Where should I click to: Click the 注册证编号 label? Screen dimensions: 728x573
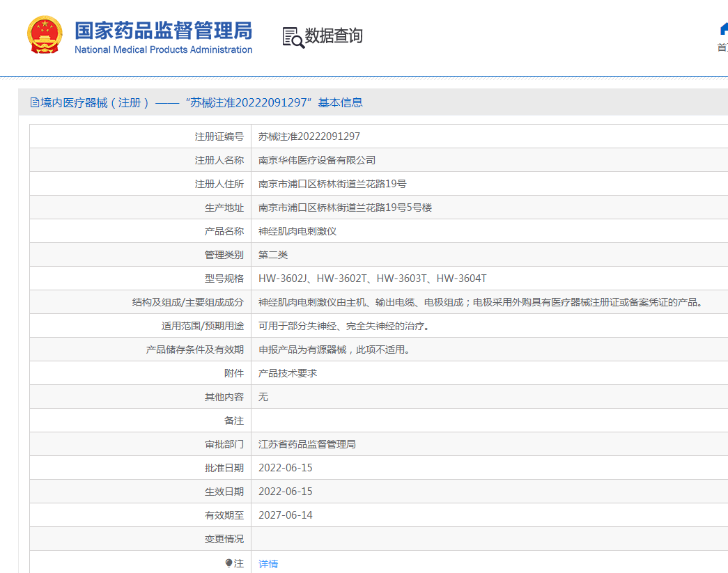click(x=219, y=136)
